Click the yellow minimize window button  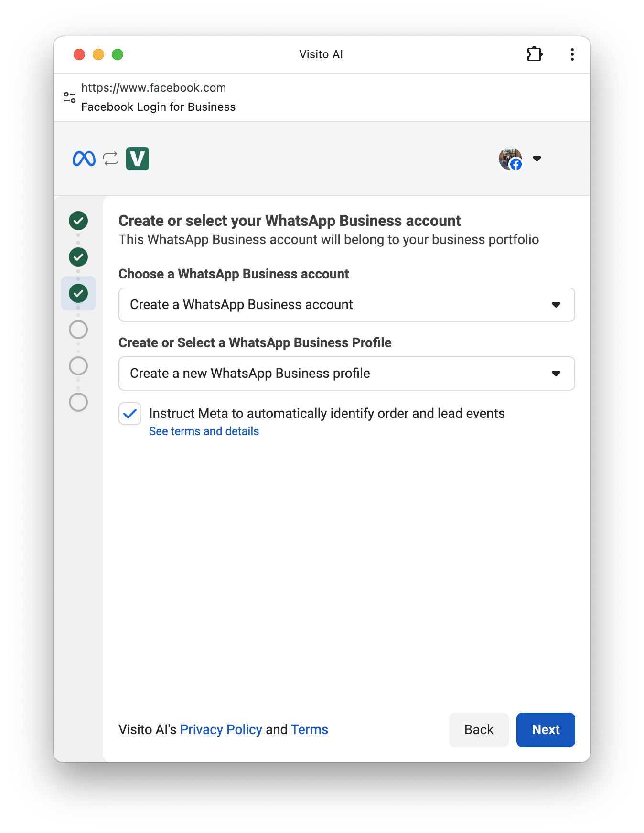point(98,54)
